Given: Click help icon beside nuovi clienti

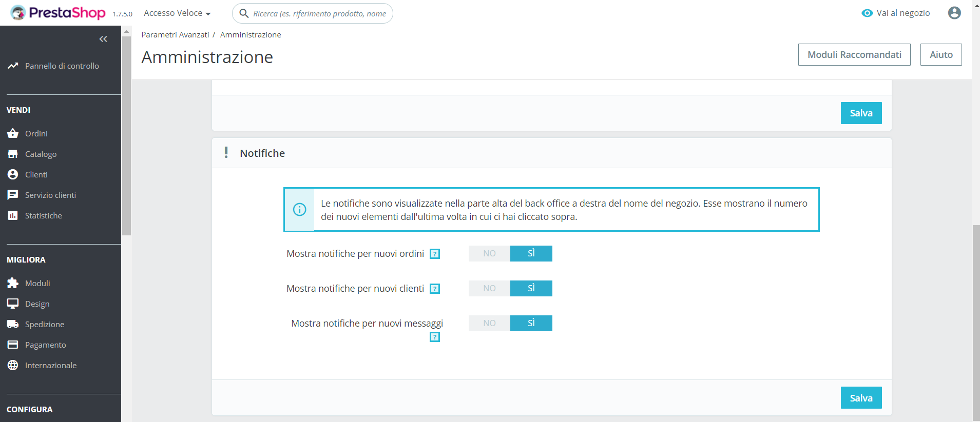Looking at the screenshot, I should (x=435, y=289).
